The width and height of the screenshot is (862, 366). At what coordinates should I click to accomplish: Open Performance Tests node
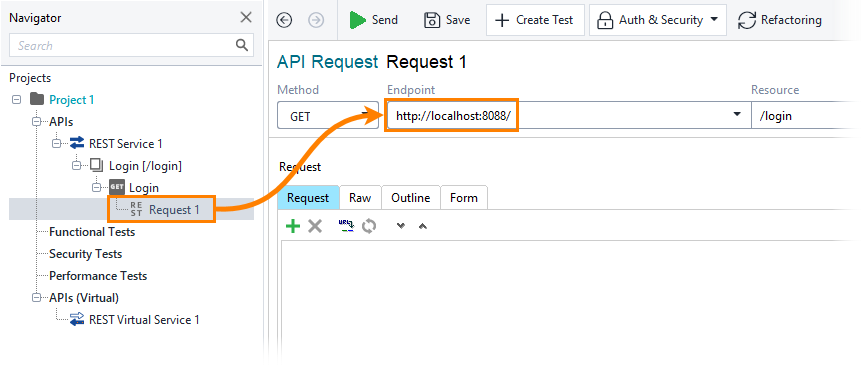[x=98, y=275]
